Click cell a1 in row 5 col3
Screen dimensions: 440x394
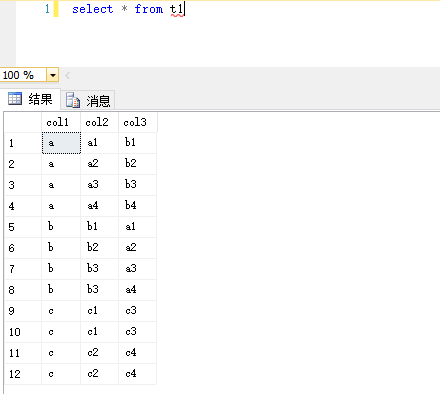tap(138, 227)
